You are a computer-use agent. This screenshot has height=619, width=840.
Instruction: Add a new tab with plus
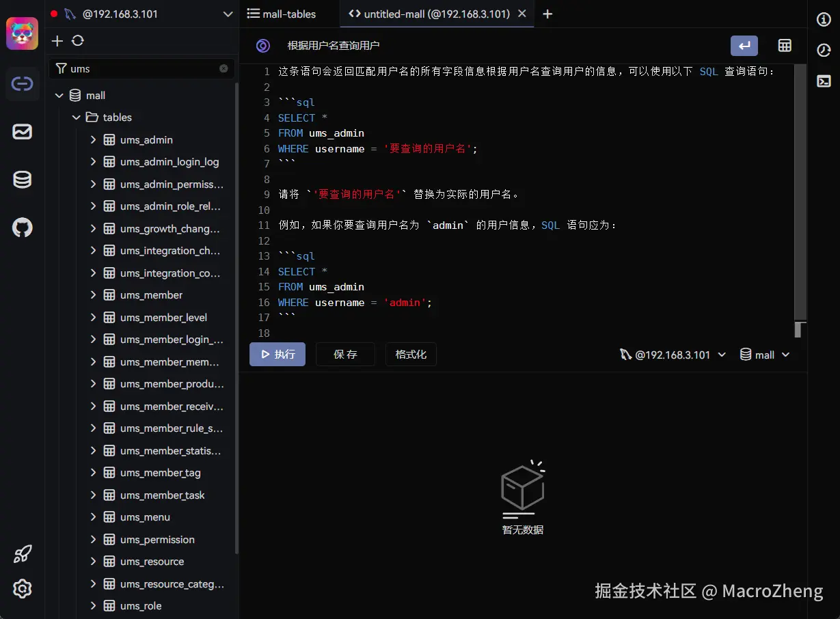547,14
